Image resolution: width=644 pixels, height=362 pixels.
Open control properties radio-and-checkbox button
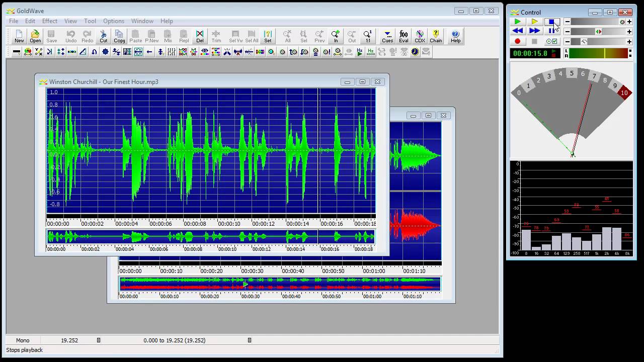coord(552,41)
